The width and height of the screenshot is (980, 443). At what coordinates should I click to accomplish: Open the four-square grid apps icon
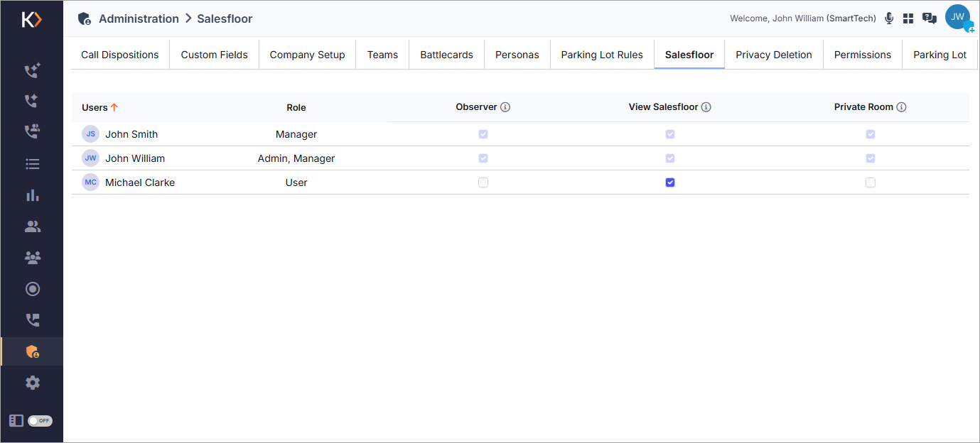908,18
